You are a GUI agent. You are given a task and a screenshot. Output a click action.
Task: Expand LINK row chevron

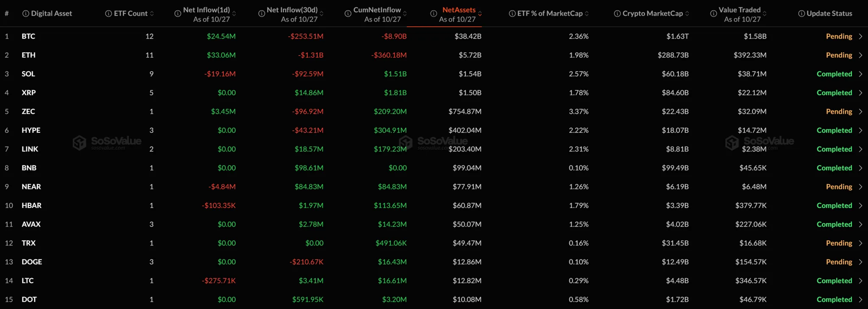click(x=860, y=149)
